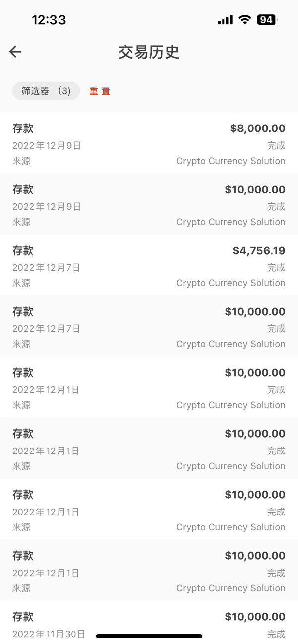Tap the 12:33 clock in status bar
The height and width of the screenshot is (644, 298).
pos(49,20)
